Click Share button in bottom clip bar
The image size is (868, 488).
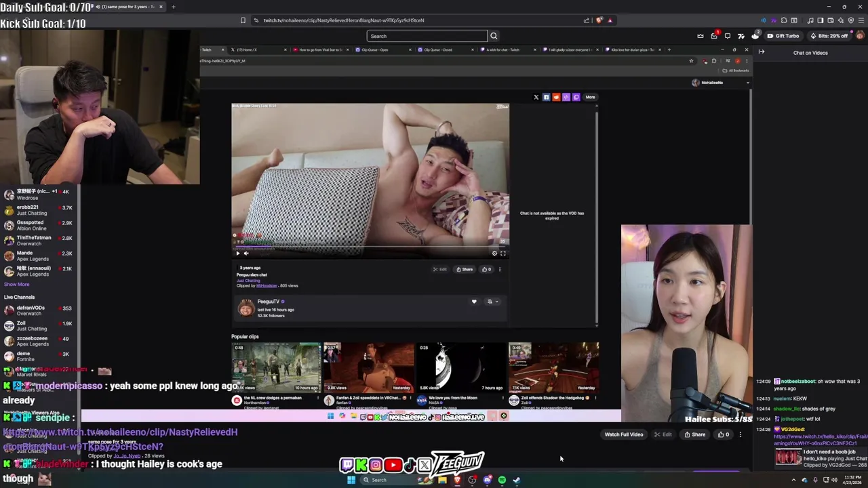coord(695,434)
